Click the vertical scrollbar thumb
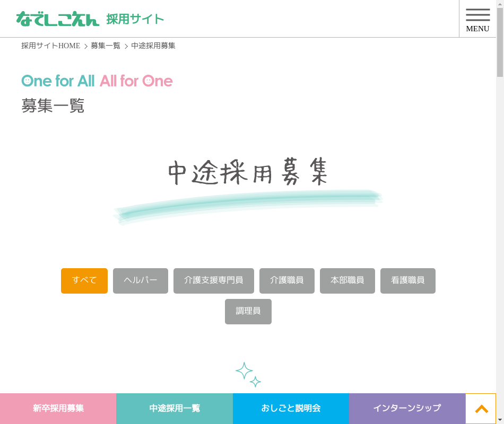The height and width of the screenshot is (424, 504). 500,42
